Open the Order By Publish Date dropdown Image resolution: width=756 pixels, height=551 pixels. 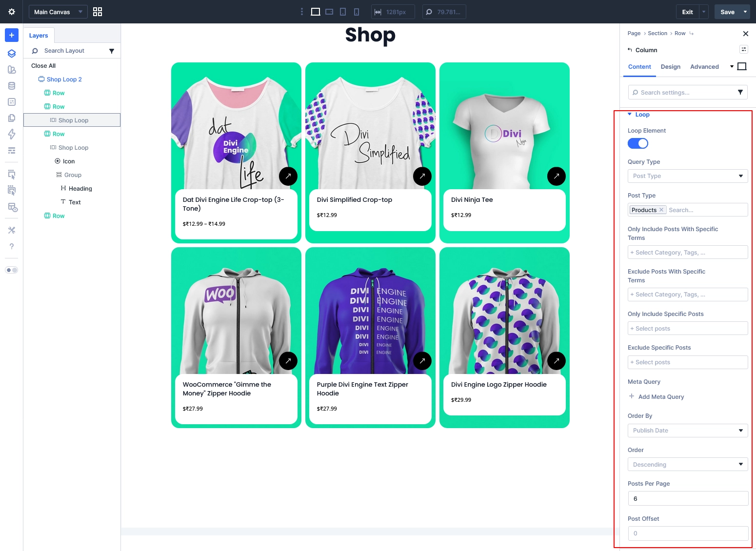tap(687, 430)
